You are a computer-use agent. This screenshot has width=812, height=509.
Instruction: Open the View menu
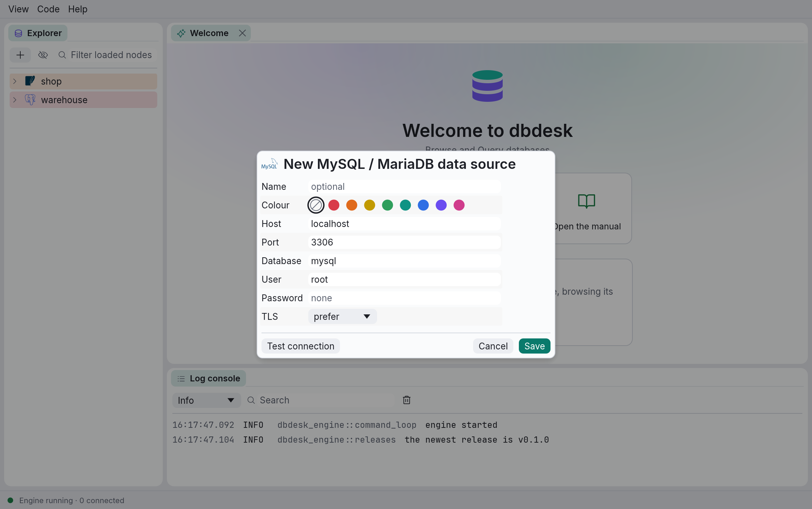coord(19,9)
